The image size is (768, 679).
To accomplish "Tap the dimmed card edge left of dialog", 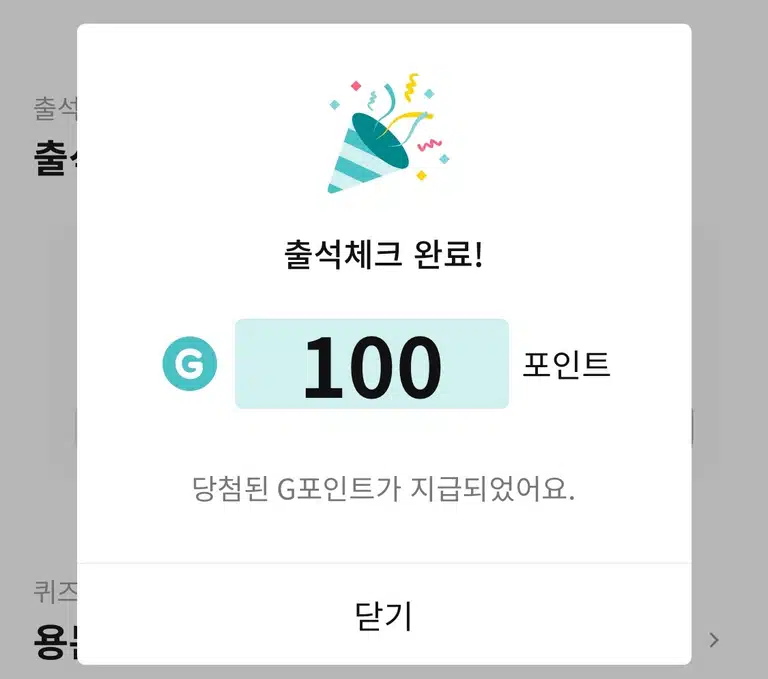I will point(63,345).
